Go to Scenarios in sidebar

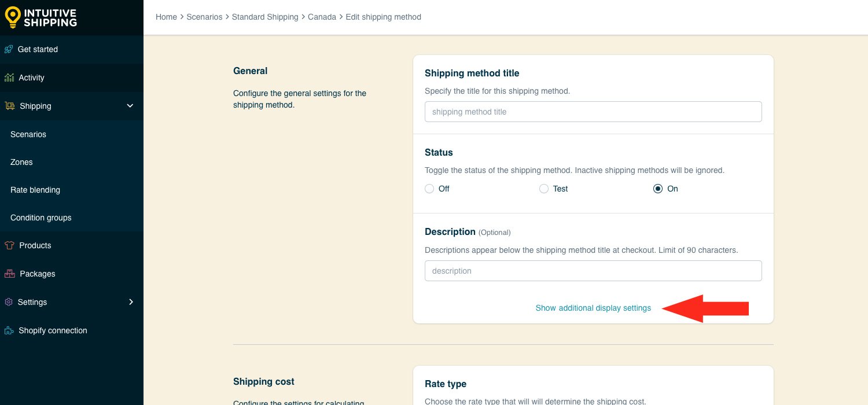point(72,134)
